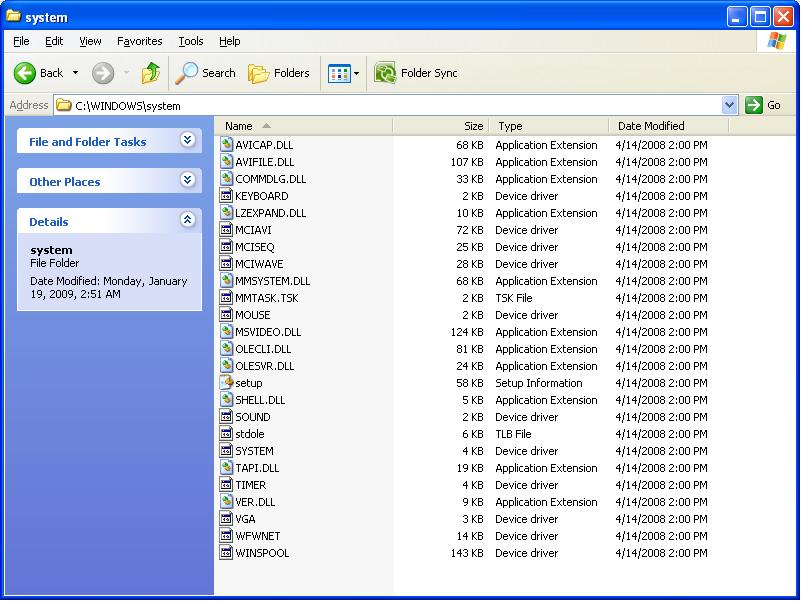Expand File and Folder Tasks panel
801x601 pixels.
click(x=187, y=141)
